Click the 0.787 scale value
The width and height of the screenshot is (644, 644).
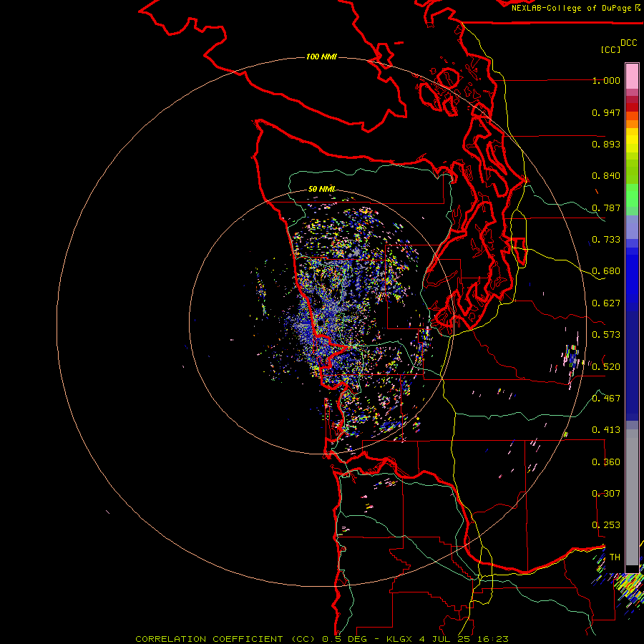point(606,208)
